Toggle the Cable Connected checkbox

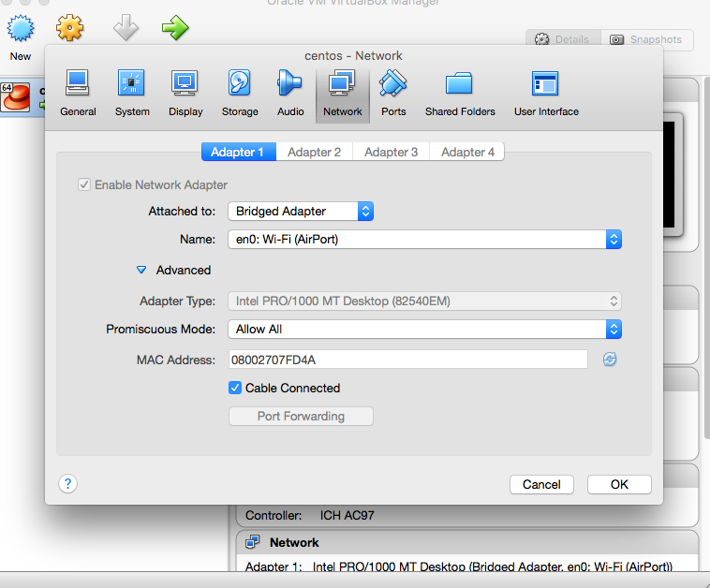pos(235,388)
